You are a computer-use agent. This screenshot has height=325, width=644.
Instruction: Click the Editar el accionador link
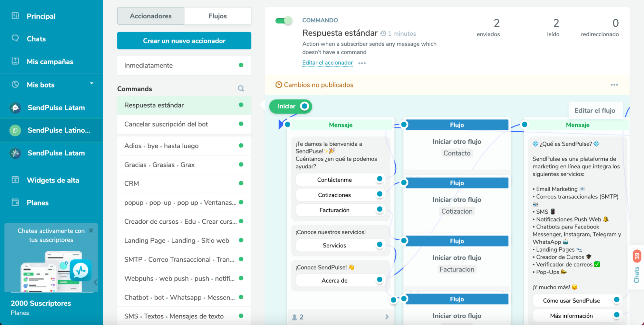[327, 63]
